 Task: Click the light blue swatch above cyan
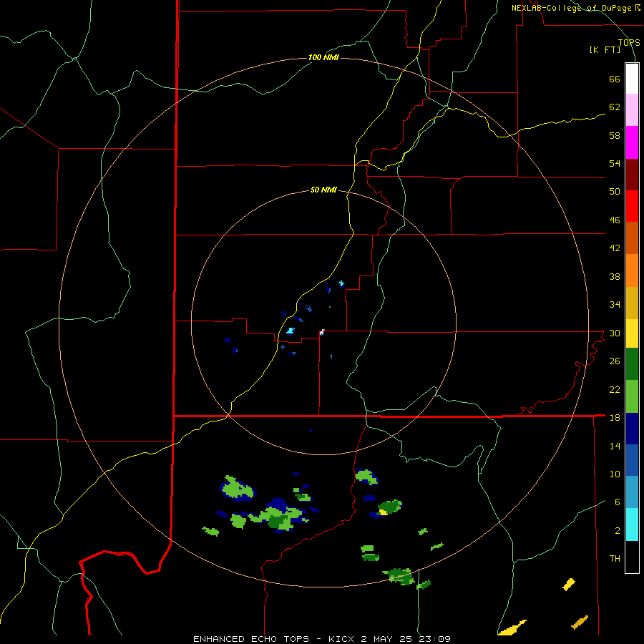pyautogui.click(x=632, y=492)
